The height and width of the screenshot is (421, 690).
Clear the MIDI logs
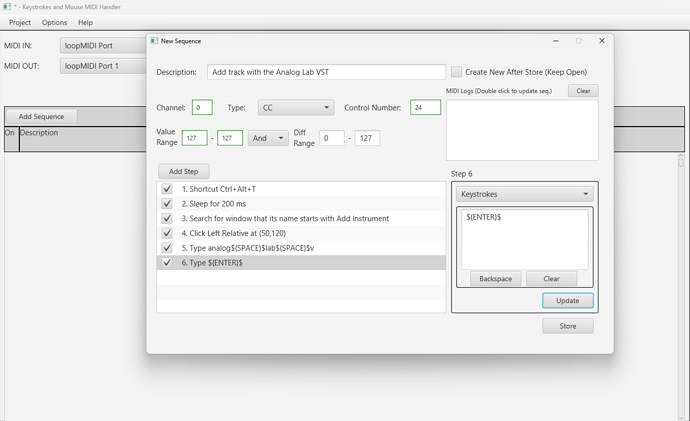point(583,91)
